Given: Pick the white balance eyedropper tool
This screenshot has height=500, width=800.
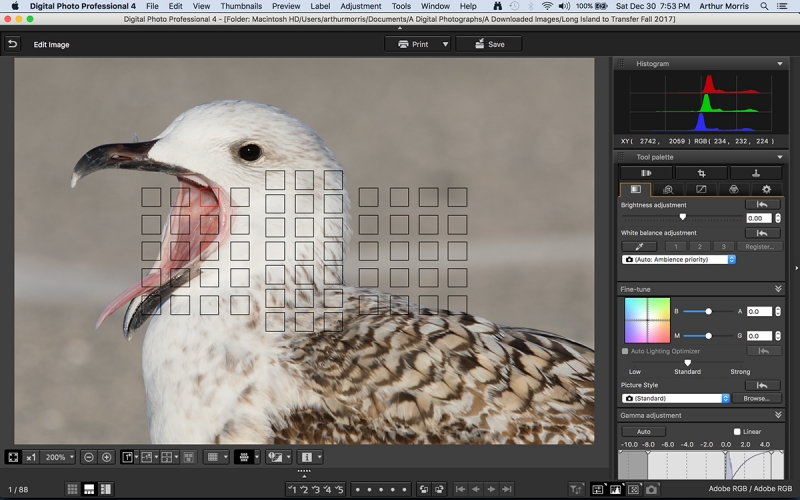Looking at the screenshot, I should (x=639, y=246).
